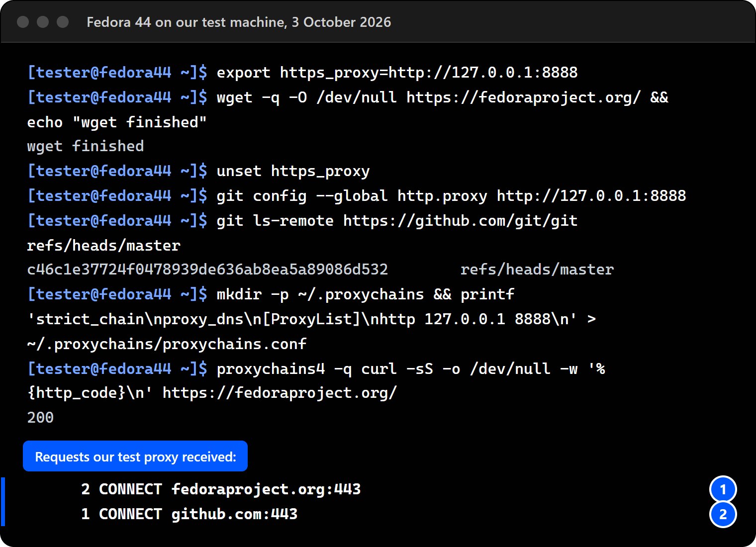Click the "1 CONNECT github.com:443" entry
The image size is (756, 547).
pyautogui.click(x=189, y=514)
